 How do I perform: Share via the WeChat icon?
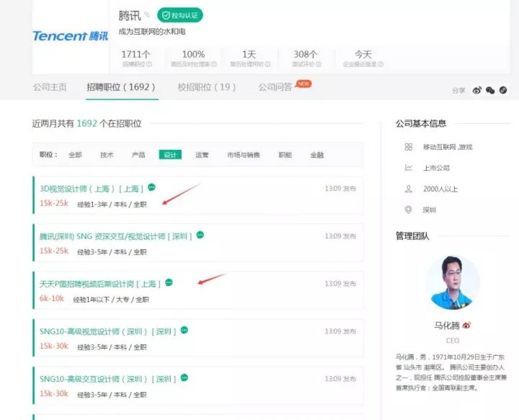coord(490,90)
